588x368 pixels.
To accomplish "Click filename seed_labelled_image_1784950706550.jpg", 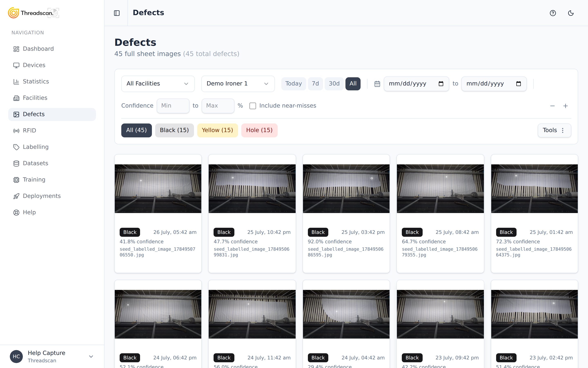I will point(157,252).
